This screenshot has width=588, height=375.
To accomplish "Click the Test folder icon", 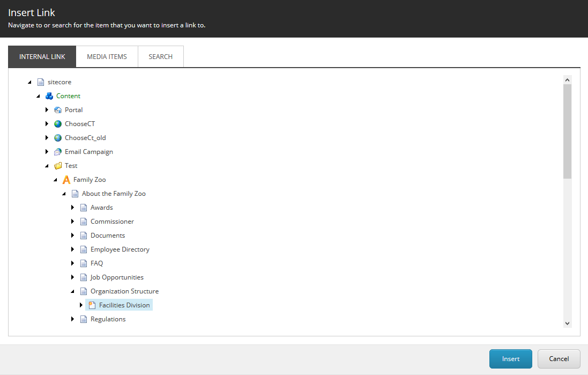I will 58,166.
